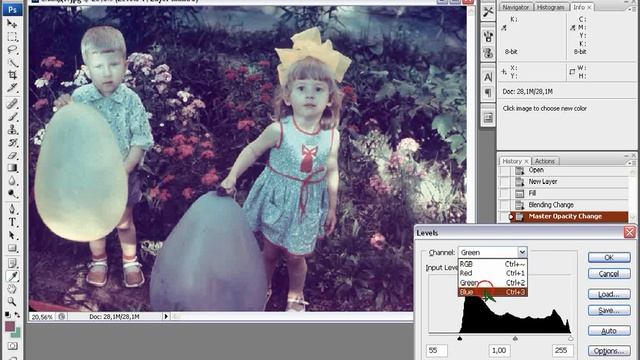This screenshot has height=360, width=640.
Task: Select the Horizontal Type tool
Action: pos(12,222)
